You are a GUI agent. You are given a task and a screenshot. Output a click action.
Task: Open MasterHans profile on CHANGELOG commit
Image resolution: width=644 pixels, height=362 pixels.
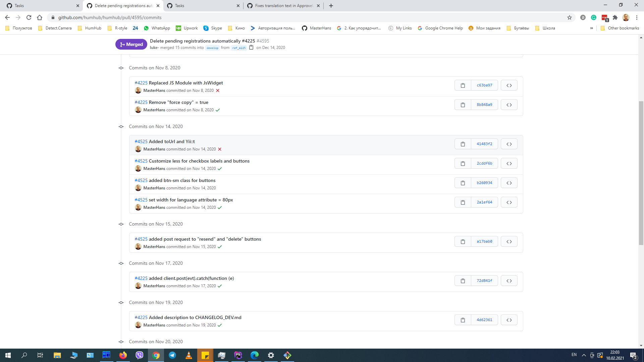click(154, 325)
